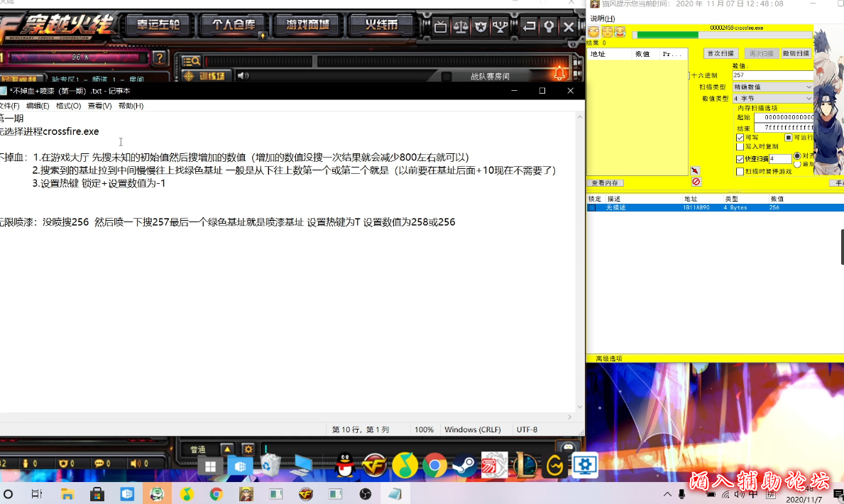The image size is (844, 504).
Task: Open the trophy icon in CrossFire toolbar
Action: pyautogui.click(x=501, y=27)
